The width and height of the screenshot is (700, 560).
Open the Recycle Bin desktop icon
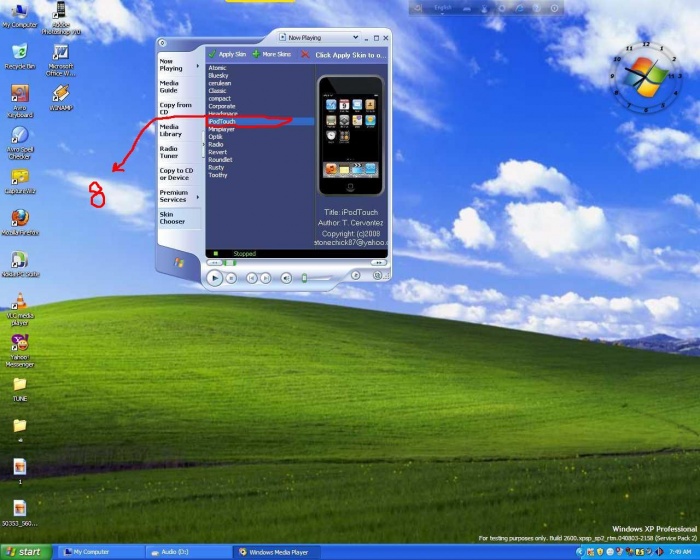tap(20, 56)
